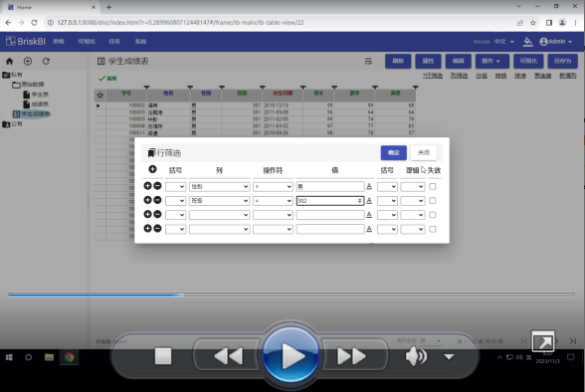
Task: Open the operator dropdown in second filter row
Action: pos(273,201)
